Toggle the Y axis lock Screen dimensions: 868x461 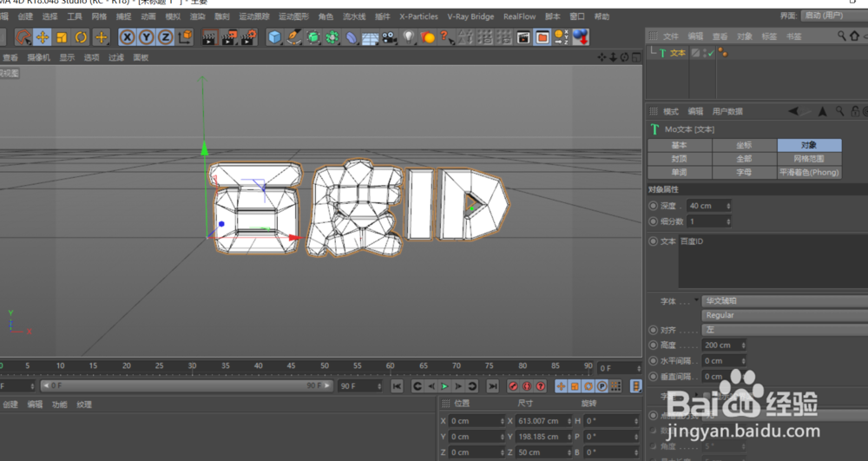pos(147,37)
